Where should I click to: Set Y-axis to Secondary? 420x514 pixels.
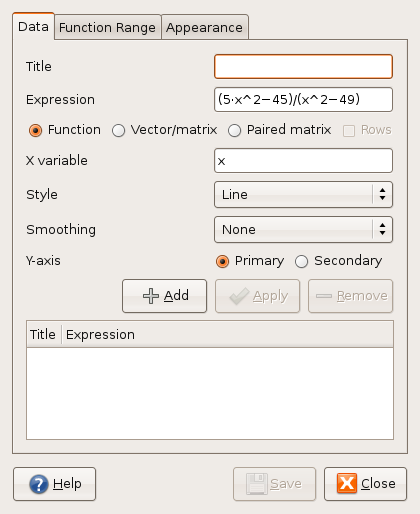tap(301, 262)
